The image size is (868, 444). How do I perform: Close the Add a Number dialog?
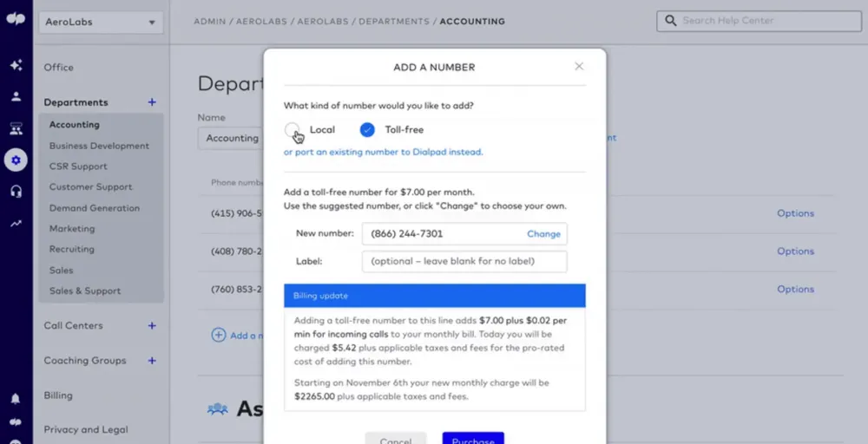click(x=579, y=67)
